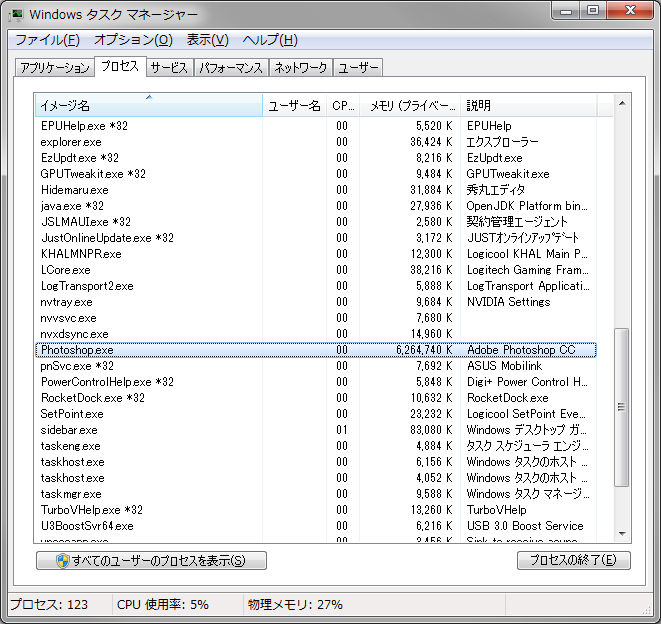Click the process list vertical scrollbar thumb
Image resolution: width=661 pixels, height=624 pixels.
(622, 407)
